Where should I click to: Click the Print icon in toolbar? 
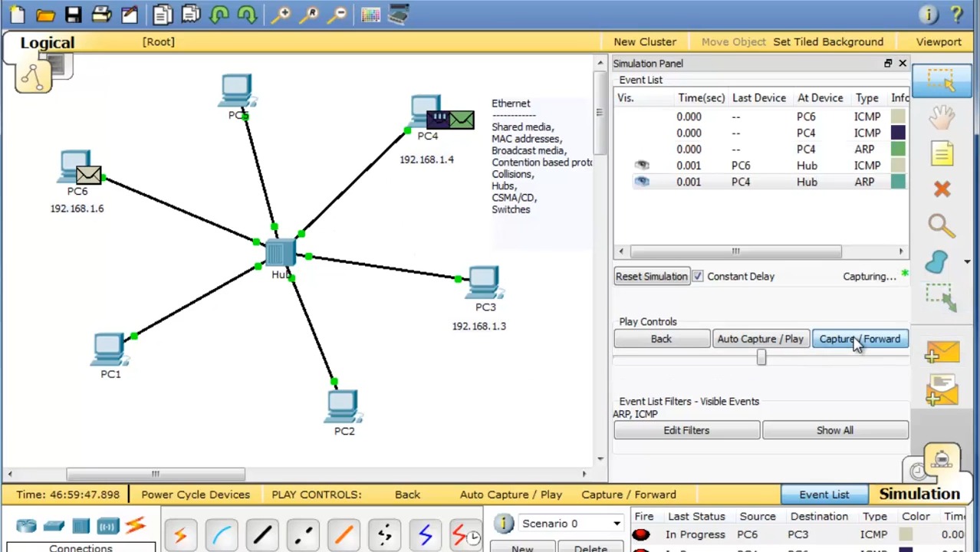coord(101,15)
